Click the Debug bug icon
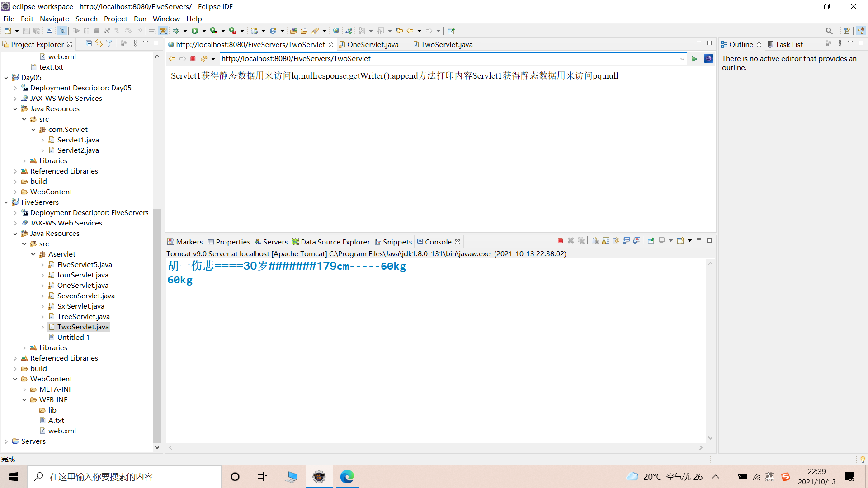 coord(176,31)
